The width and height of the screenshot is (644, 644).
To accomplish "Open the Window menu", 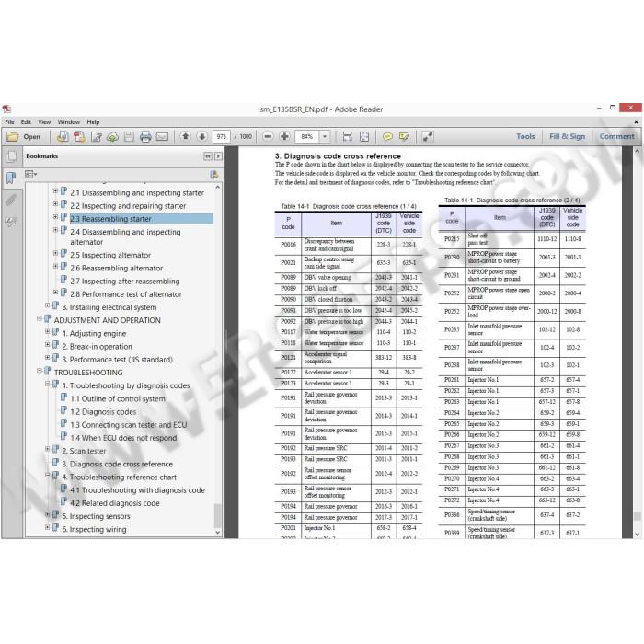I will click(x=69, y=122).
